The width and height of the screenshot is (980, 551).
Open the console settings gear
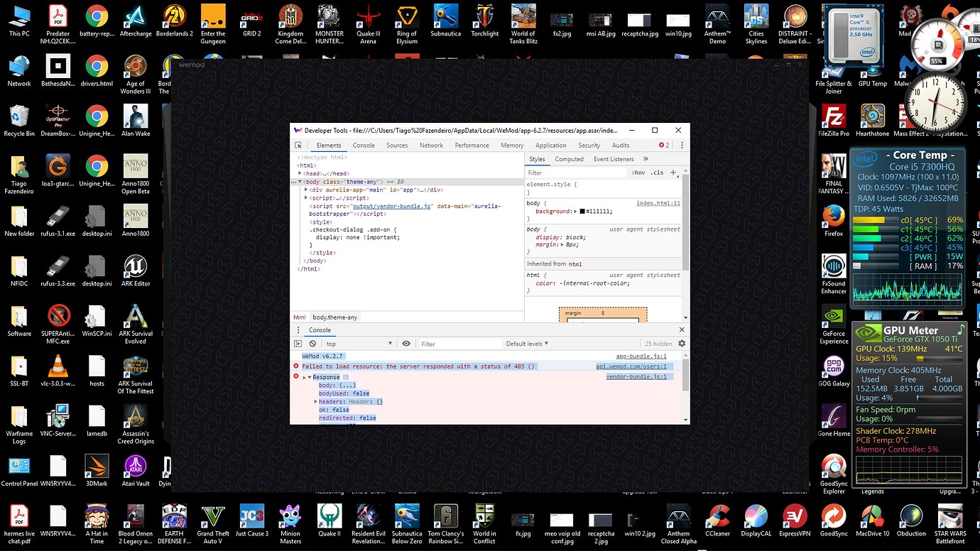682,344
